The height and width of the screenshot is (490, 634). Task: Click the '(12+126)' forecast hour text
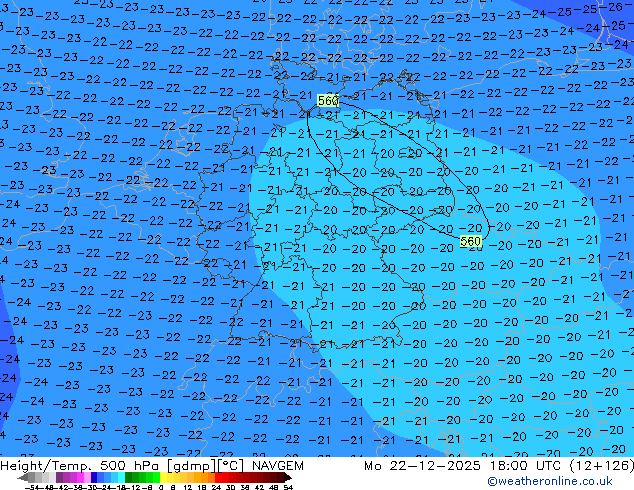(x=601, y=466)
